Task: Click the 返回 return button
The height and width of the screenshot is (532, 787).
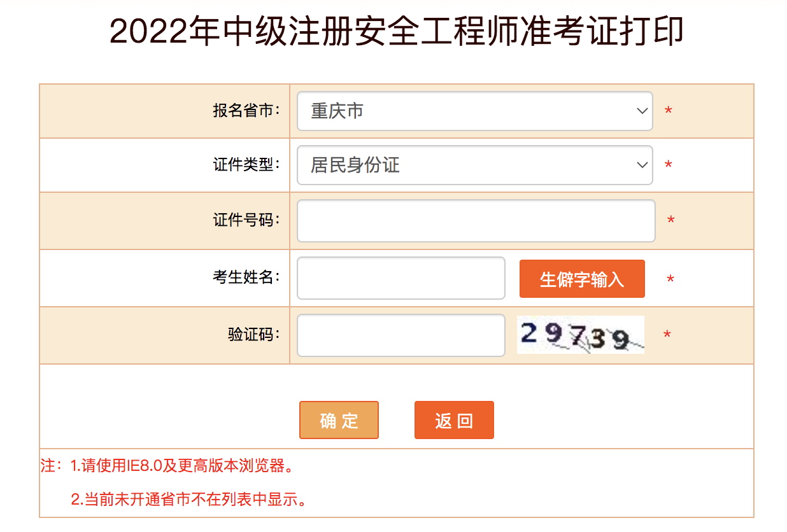Action: point(454,420)
